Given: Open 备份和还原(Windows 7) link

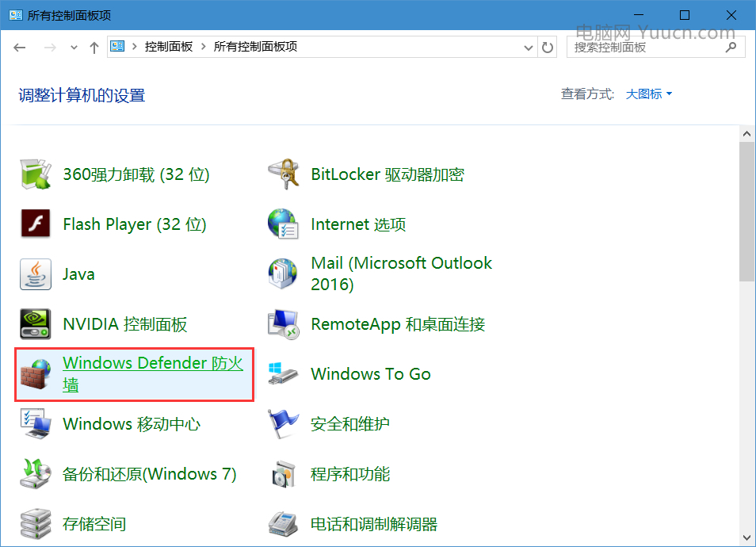Looking at the screenshot, I should (x=150, y=474).
